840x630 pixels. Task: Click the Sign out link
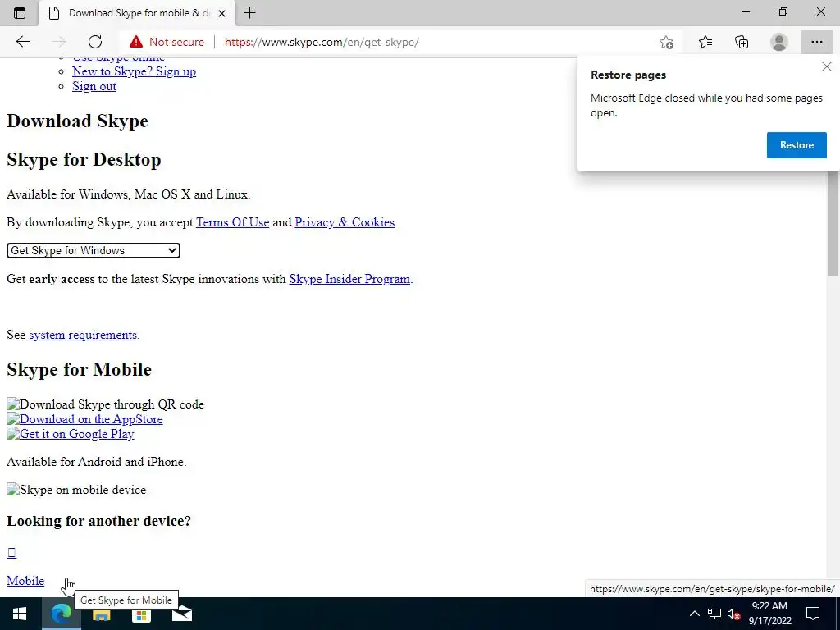click(94, 86)
